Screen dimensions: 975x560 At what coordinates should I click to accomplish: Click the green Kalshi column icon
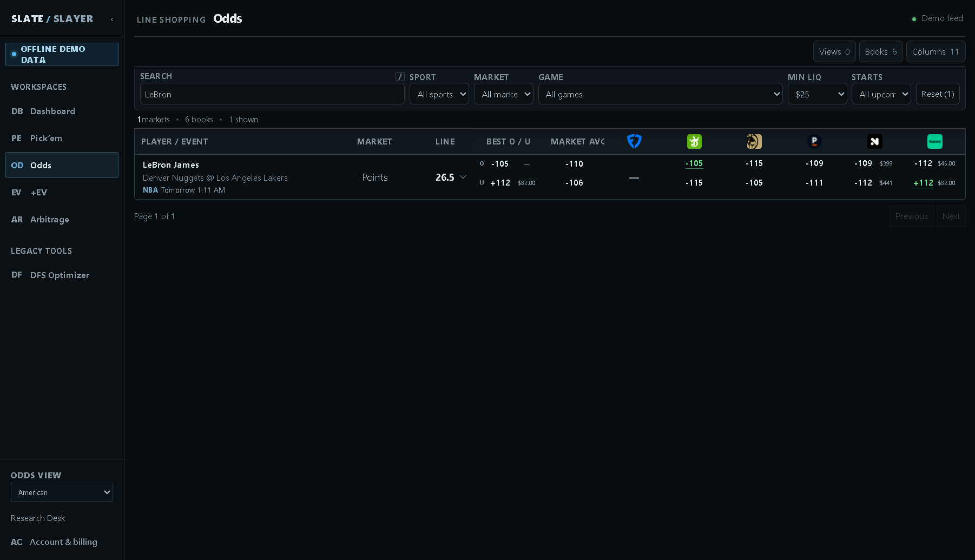point(934,142)
